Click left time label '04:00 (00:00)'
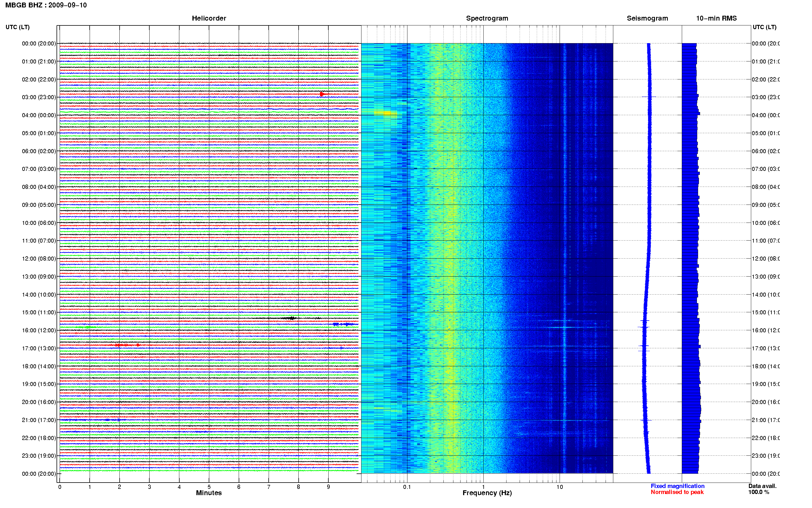Image resolution: width=812 pixels, height=508 pixels. pos(39,115)
